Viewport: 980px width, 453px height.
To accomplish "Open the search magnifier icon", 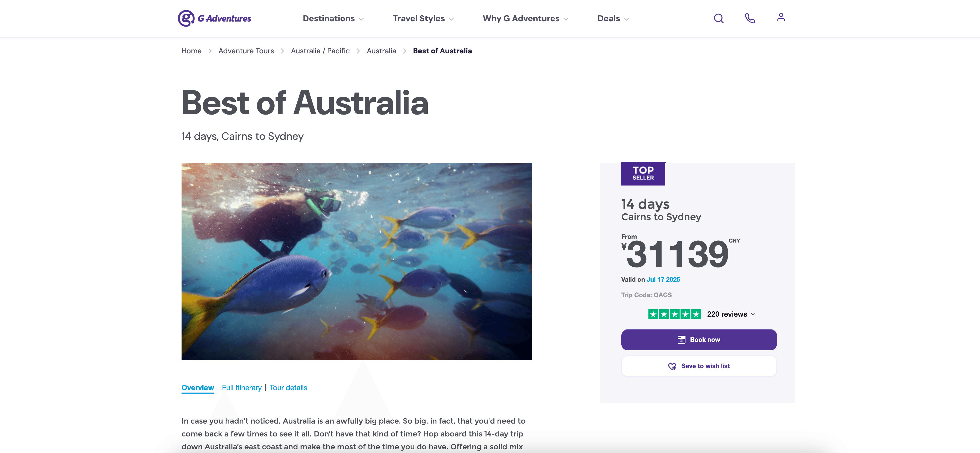I will click(x=718, y=18).
